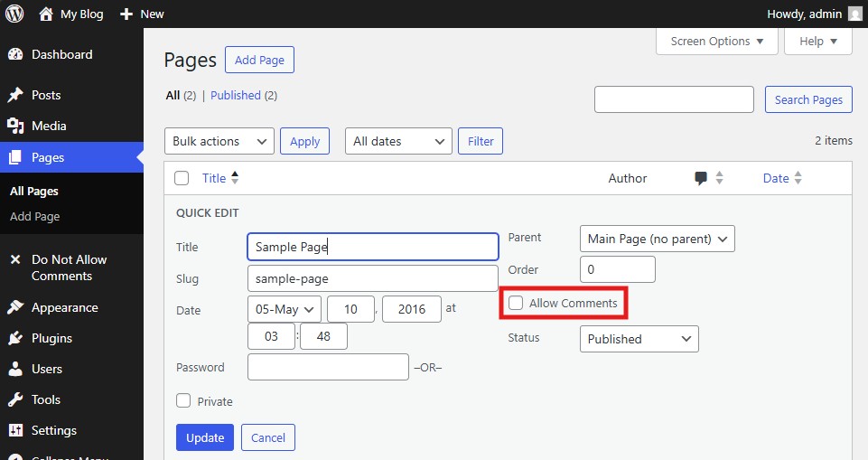The height and width of the screenshot is (460, 868).
Task: Click the sort arrows next to Date
Action: point(798,178)
